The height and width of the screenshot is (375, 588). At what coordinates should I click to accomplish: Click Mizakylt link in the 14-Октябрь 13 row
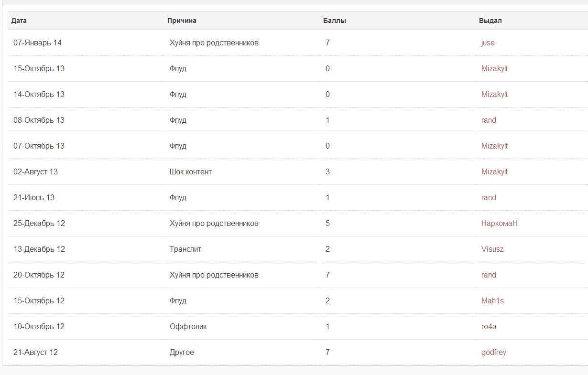pos(494,95)
